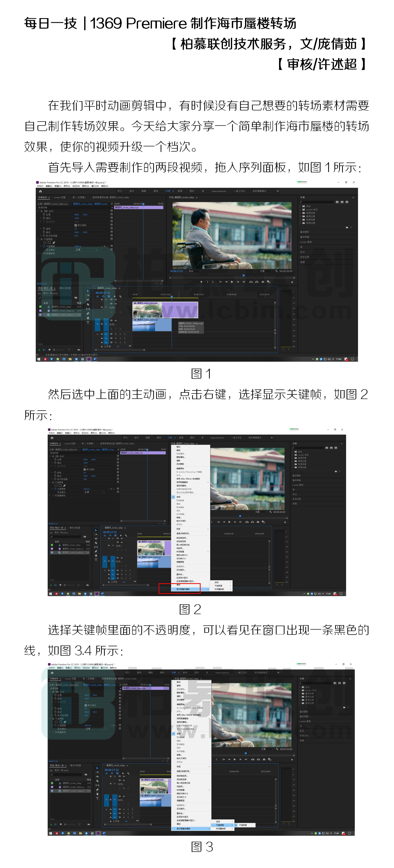Viewport: 394px width, 868px height.
Task: Toggle 等比缩放 checkbox in Figure 1
Action: tap(76, 225)
